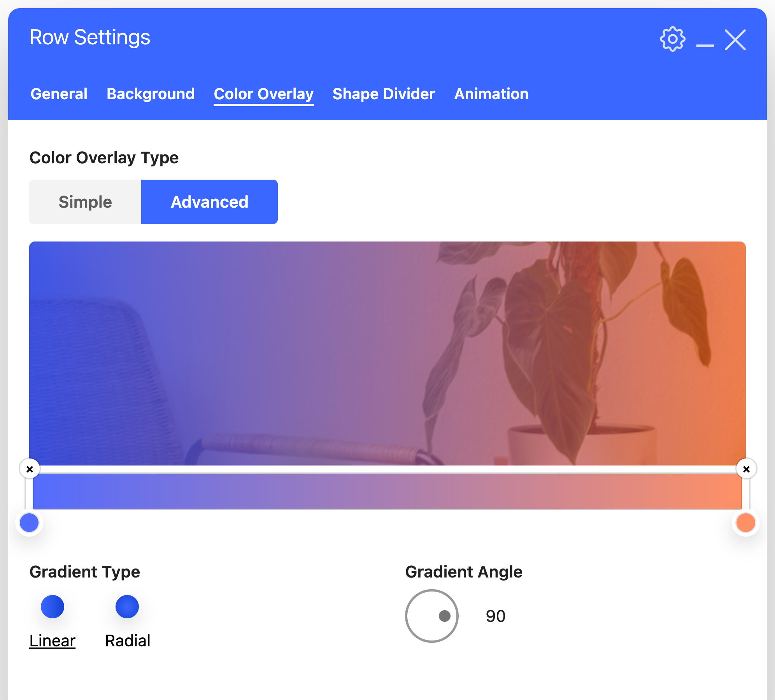The height and width of the screenshot is (700, 775).
Task: Minimize the Row Settings panel
Action: [705, 45]
